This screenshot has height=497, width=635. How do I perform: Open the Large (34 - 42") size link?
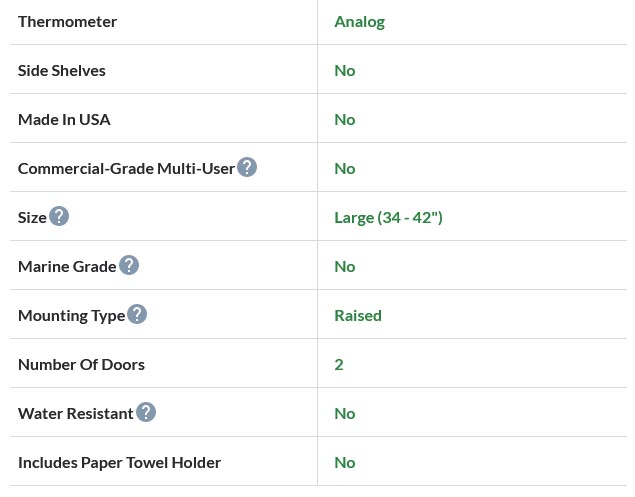pos(388,218)
